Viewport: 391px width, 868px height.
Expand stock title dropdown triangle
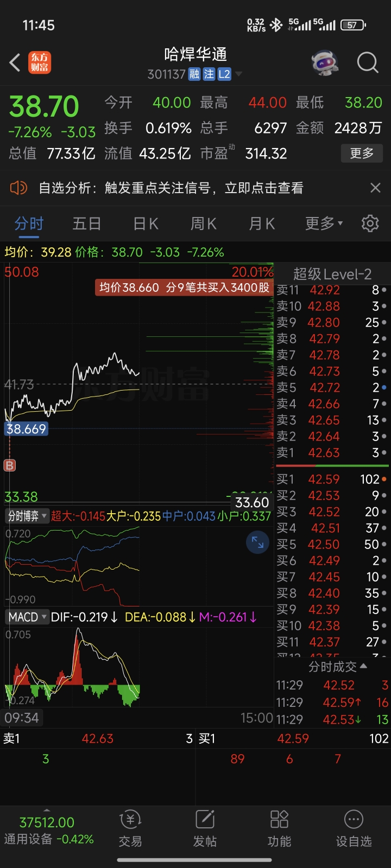pyautogui.click(x=238, y=74)
